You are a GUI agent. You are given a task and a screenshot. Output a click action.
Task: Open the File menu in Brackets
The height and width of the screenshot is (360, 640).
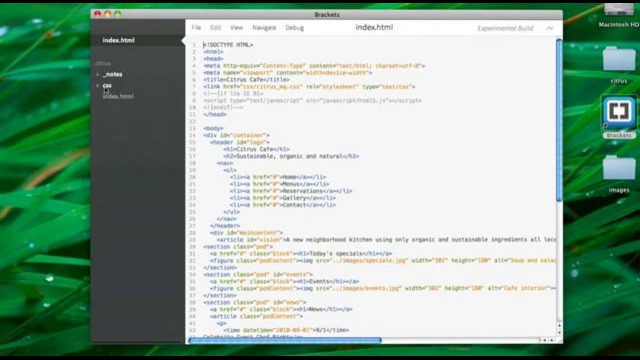(196, 28)
